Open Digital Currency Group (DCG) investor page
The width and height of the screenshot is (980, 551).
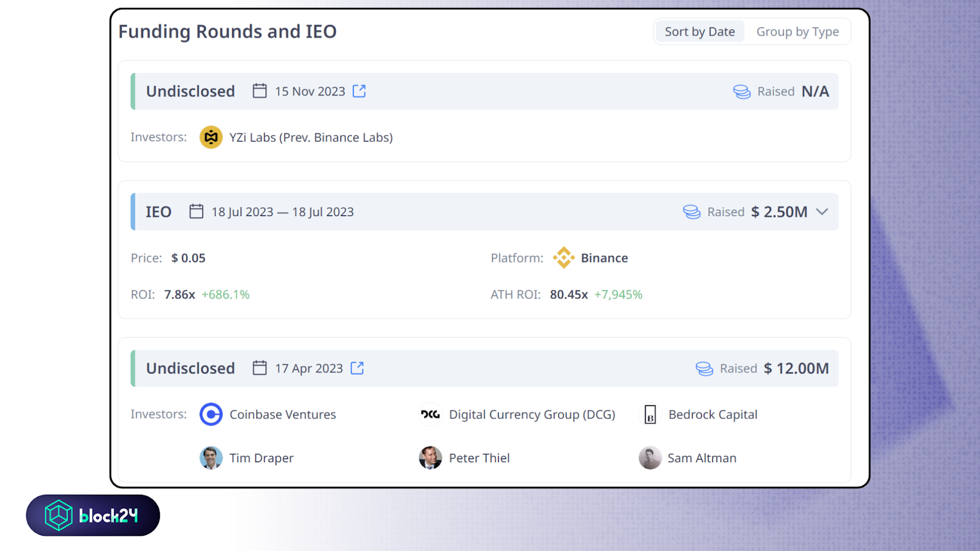coord(532,414)
